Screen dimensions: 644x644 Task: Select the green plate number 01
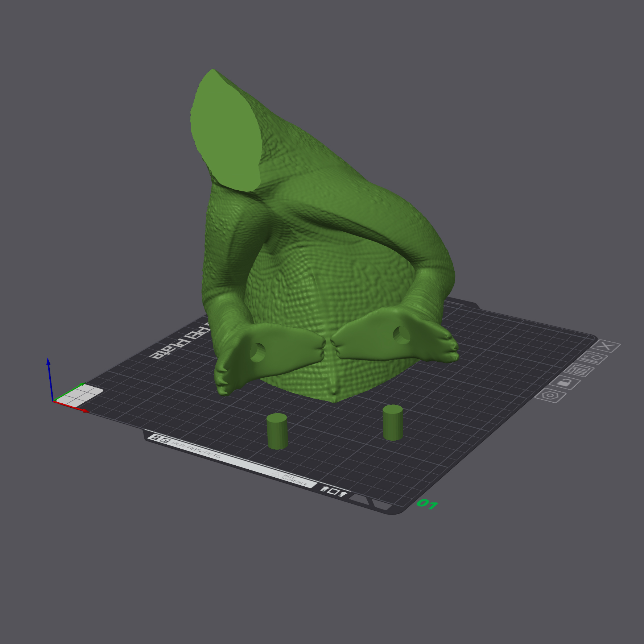(x=428, y=504)
